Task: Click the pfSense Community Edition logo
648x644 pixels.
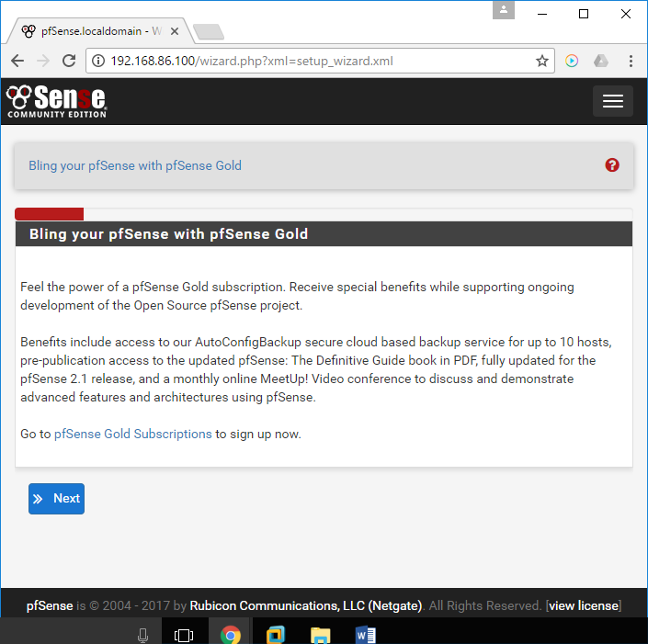Action: coord(57,101)
